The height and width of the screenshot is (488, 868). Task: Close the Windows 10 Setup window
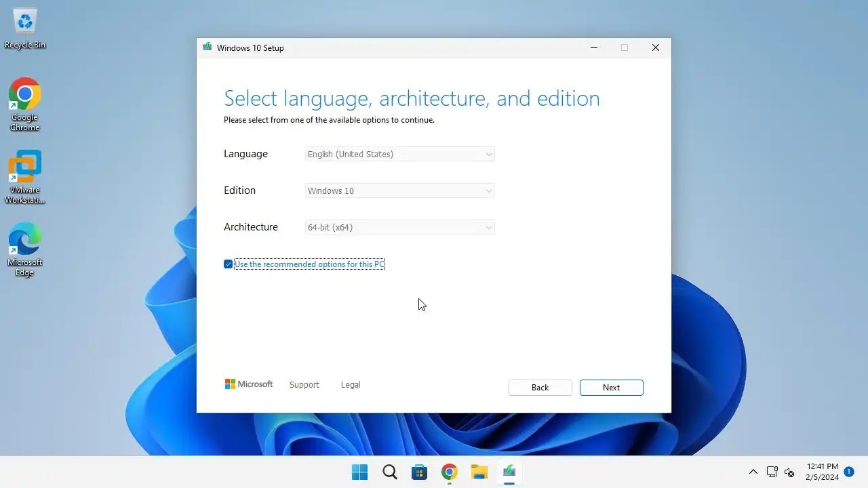click(x=656, y=47)
